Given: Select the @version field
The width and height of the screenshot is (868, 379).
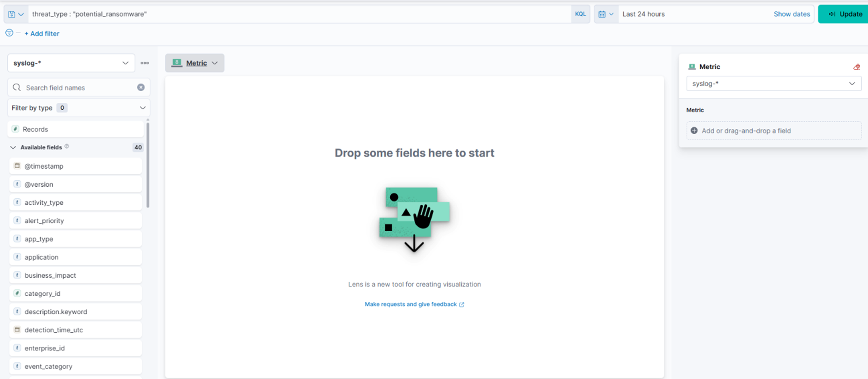Looking at the screenshot, I should tap(76, 184).
